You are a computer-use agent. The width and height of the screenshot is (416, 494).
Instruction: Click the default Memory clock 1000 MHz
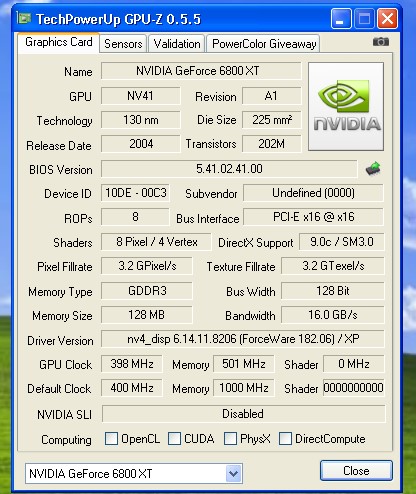(244, 388)
